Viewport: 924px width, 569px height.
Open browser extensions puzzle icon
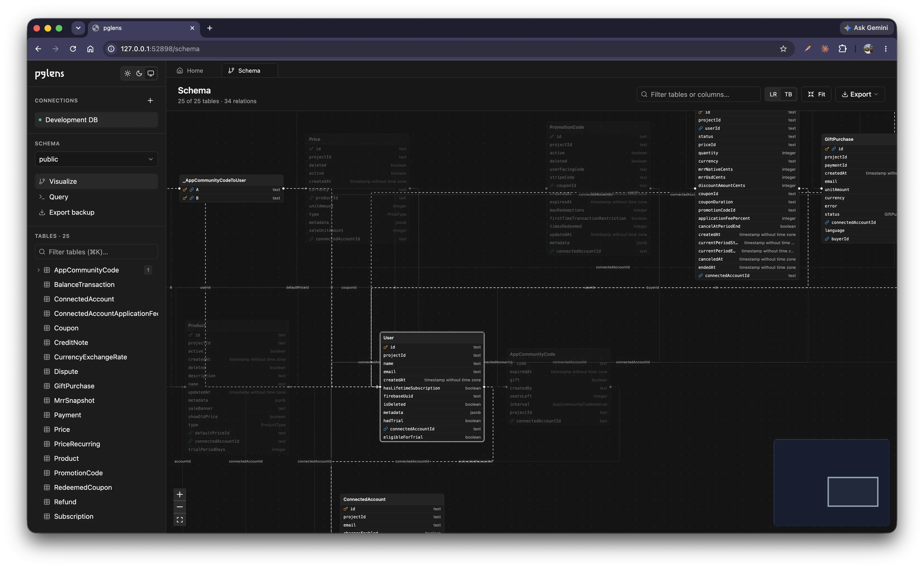pyautogui.click(x=843, y=49)
